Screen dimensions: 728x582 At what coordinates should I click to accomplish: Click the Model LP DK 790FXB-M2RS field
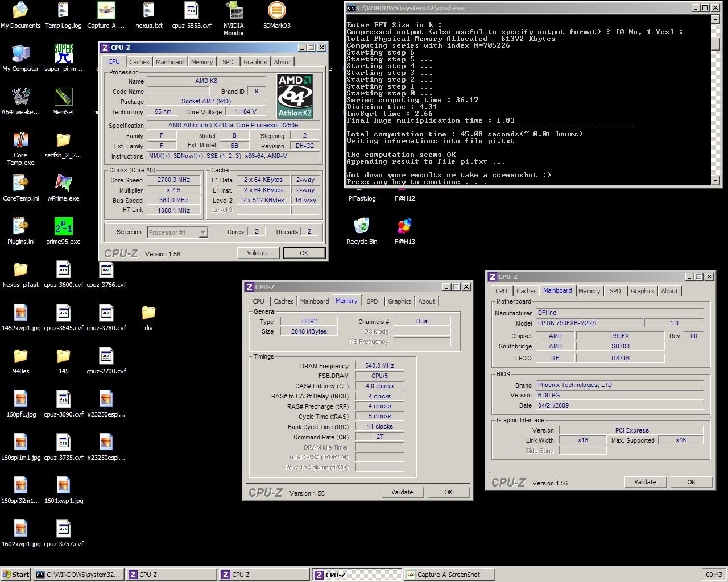tap(589, 323)
